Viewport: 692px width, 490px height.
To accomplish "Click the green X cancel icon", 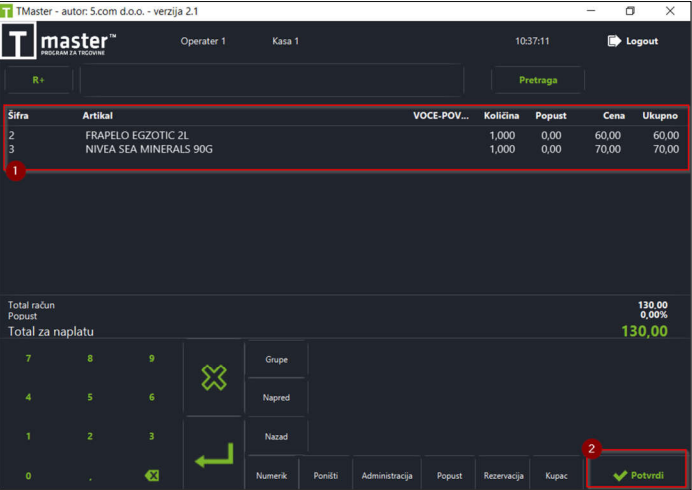I will tap(214, 378).
